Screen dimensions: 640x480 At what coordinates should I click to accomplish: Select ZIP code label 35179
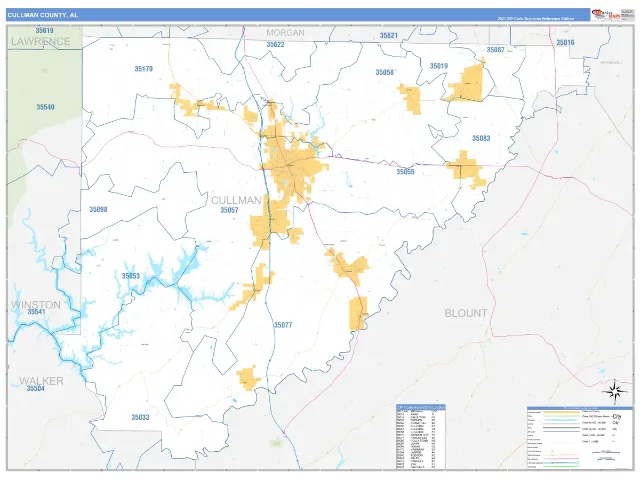[144, 69]
